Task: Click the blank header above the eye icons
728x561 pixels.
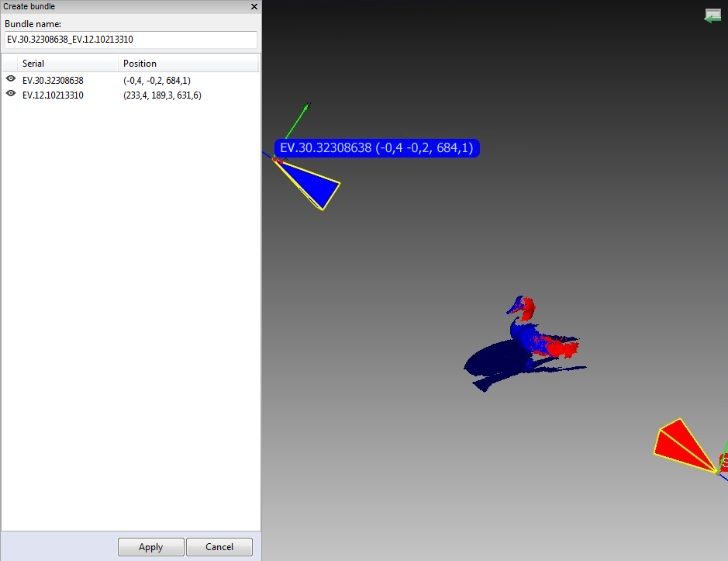Action: [10, 64]
